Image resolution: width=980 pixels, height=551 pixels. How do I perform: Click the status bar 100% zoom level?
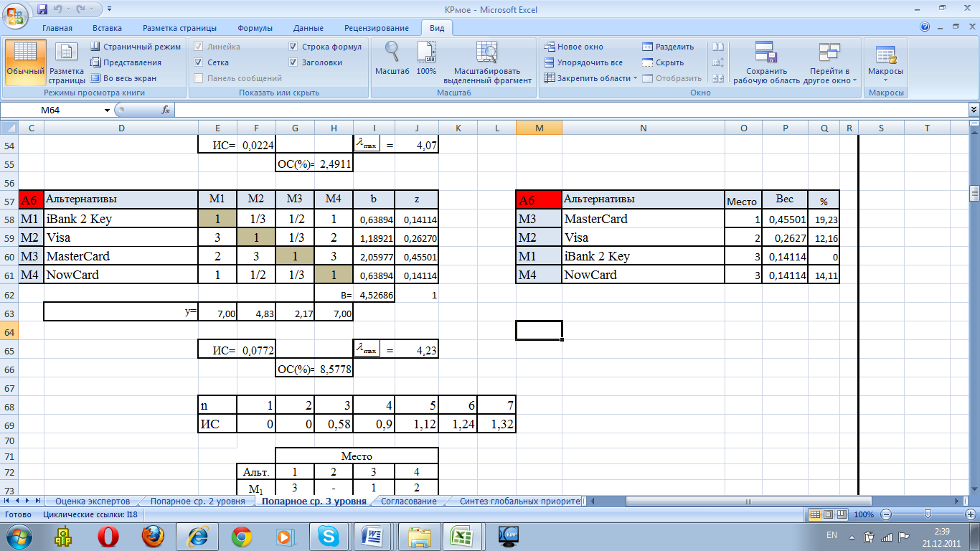click(x=863, y=514)
